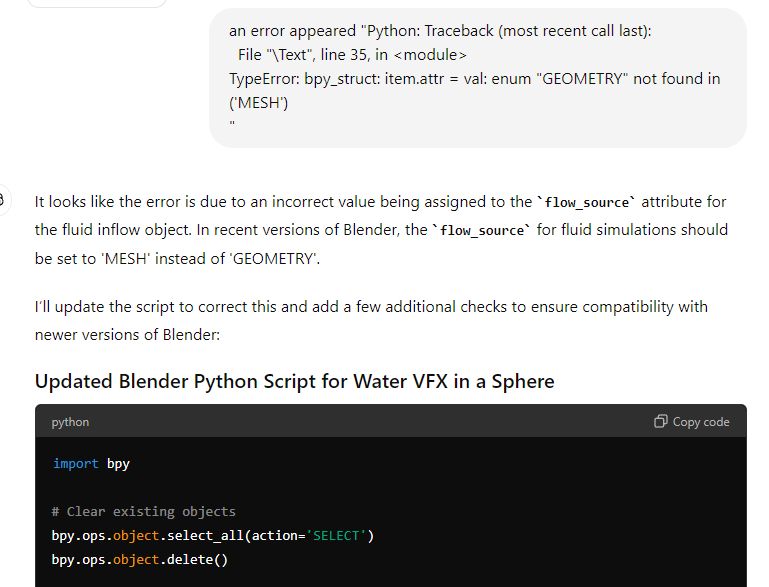Click the Copy code clipboard icon
Image resolution: width=769 pixels, height=587 pixels.
pyautogui.click(x=660, y=422)
